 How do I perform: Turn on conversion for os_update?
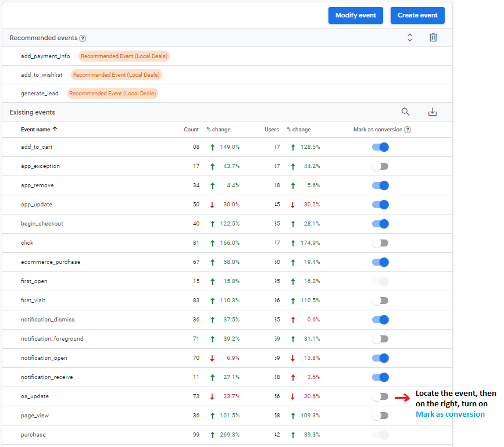pos(380,396)
